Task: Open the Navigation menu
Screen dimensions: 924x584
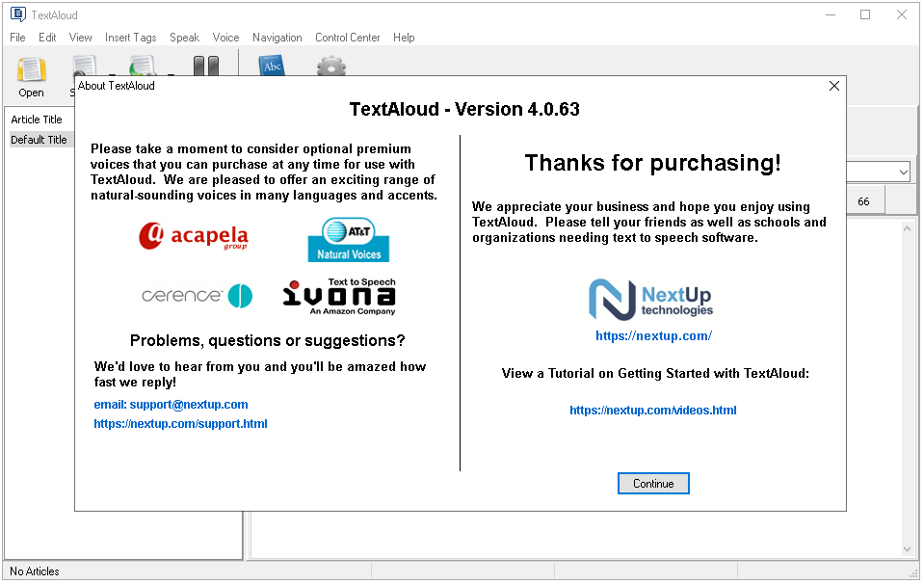Action: coord(277,38)
